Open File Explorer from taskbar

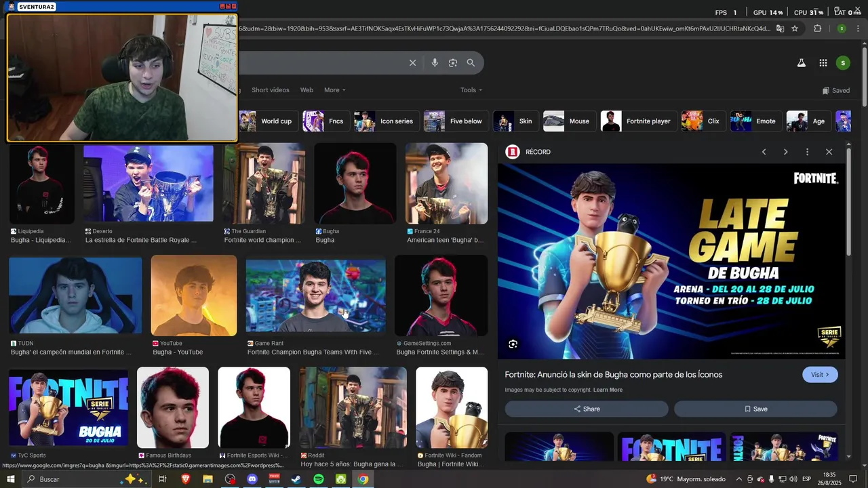[x=208, y=479]
